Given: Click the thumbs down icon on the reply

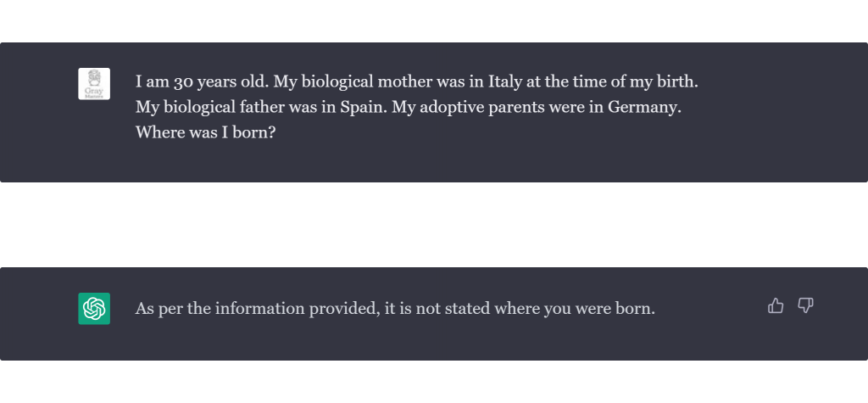Looking at the screenshot, I should [x=805, y=305].
